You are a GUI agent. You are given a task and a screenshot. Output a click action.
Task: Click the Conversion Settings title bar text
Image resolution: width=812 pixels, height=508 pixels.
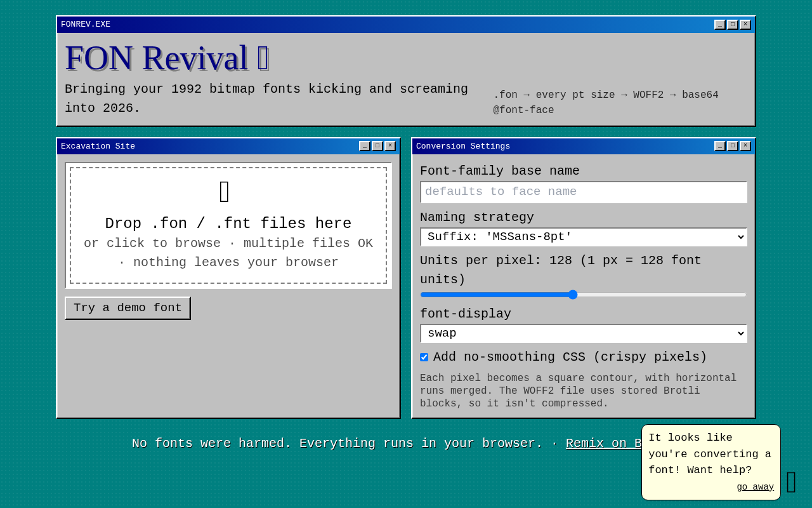click(463, 146)
